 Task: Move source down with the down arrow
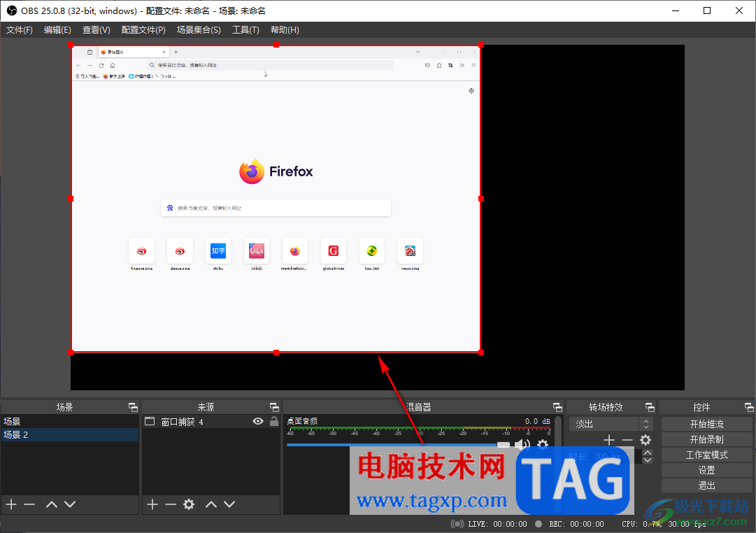(x=229, y=504)
